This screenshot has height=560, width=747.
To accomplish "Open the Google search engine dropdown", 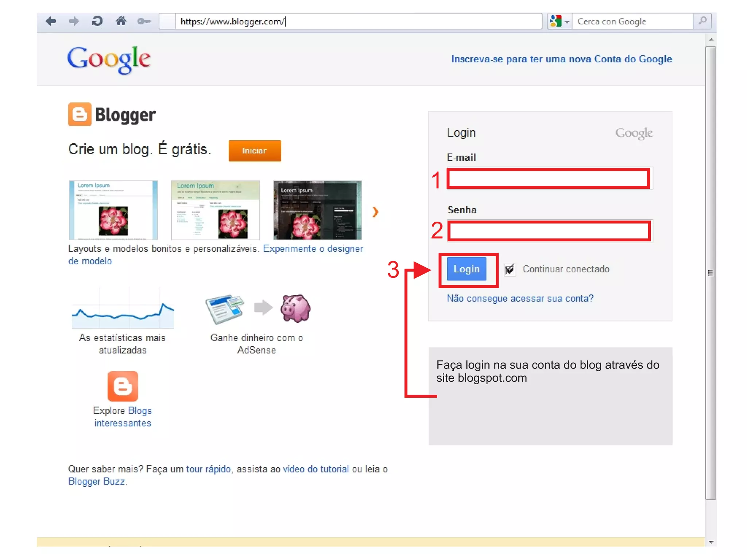I will point(560,22).
